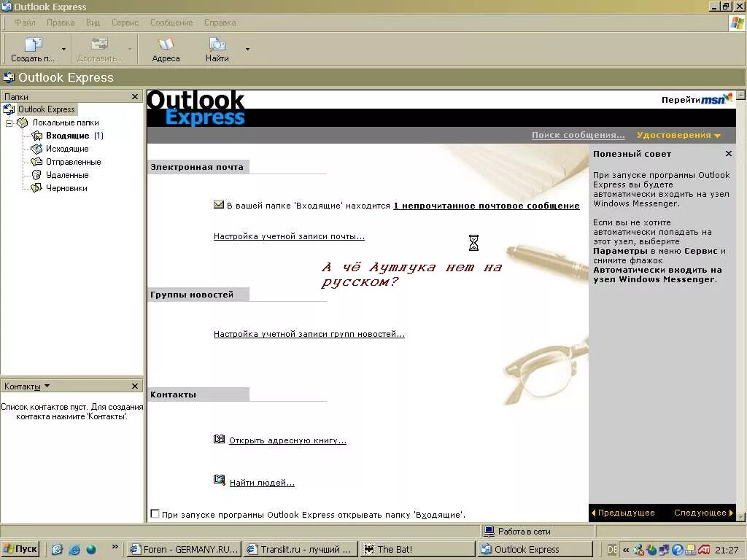
Task: Click the Windows flag logo in menu bar
Action: [737, 23]
